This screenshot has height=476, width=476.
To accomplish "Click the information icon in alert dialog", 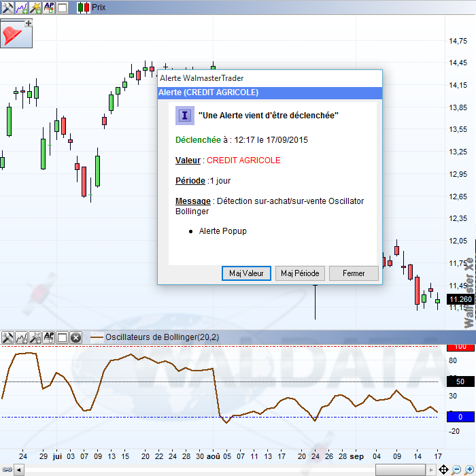I will pos(184,116).
